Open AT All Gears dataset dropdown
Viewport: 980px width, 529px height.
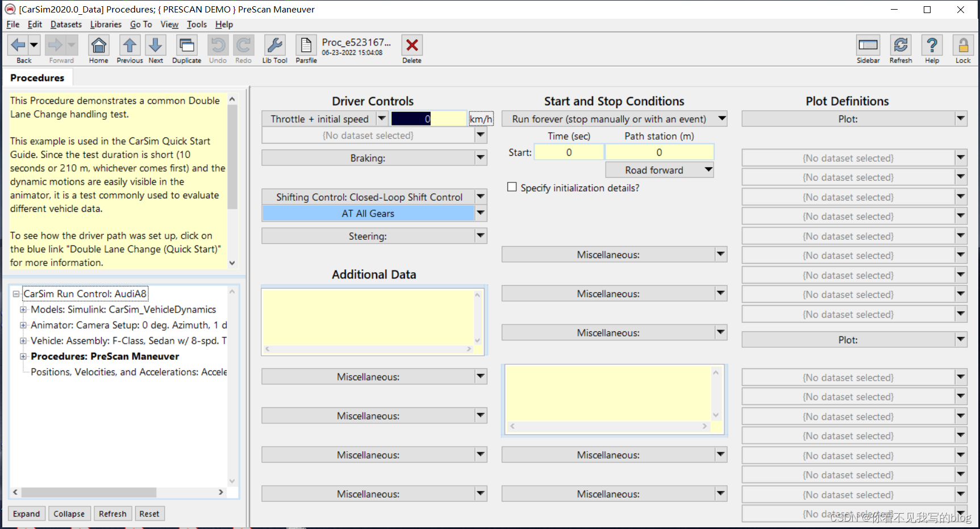[x=481, y=214]
